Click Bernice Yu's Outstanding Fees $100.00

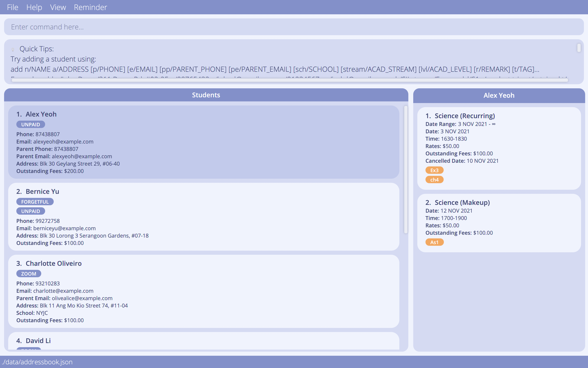pos(50,243)
